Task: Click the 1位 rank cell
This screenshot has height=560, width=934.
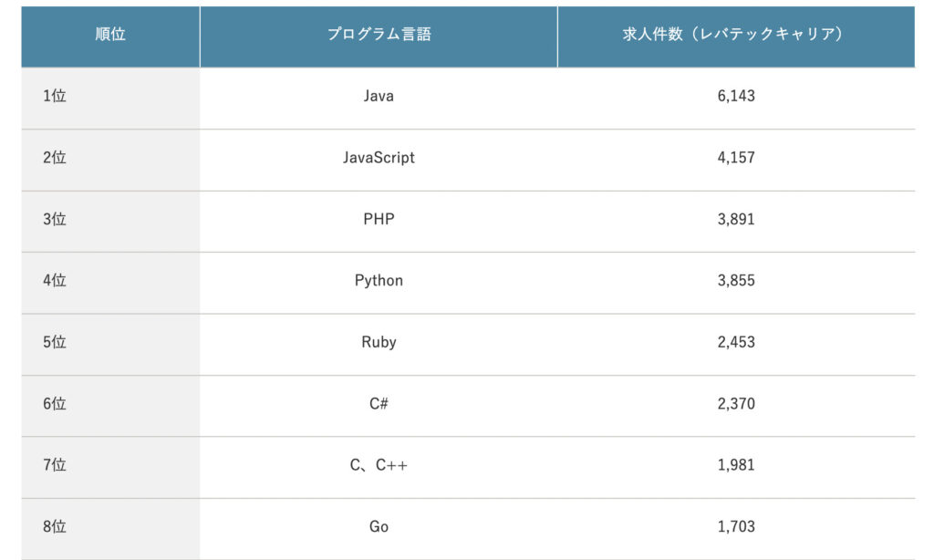Action: (x=55, y=96)
